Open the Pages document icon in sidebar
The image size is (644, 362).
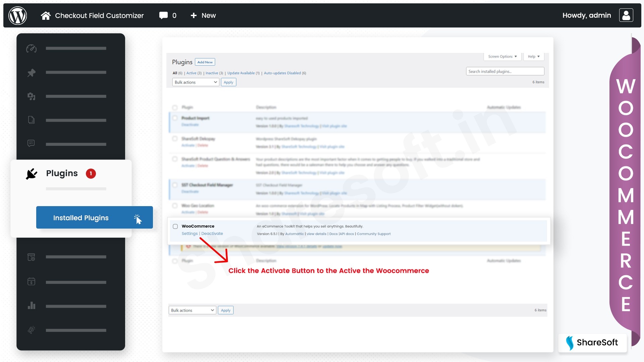(31, 120)
